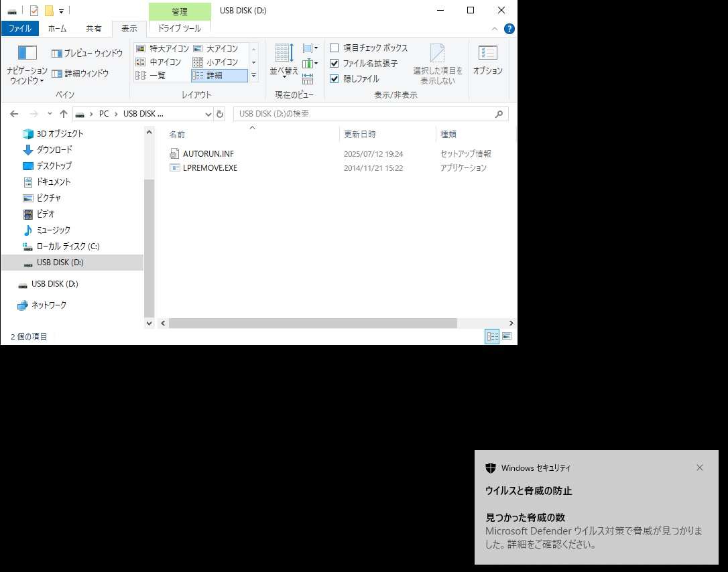
Task: Select the LPREMOVE.EXE file
Action: tap(210, 168)
